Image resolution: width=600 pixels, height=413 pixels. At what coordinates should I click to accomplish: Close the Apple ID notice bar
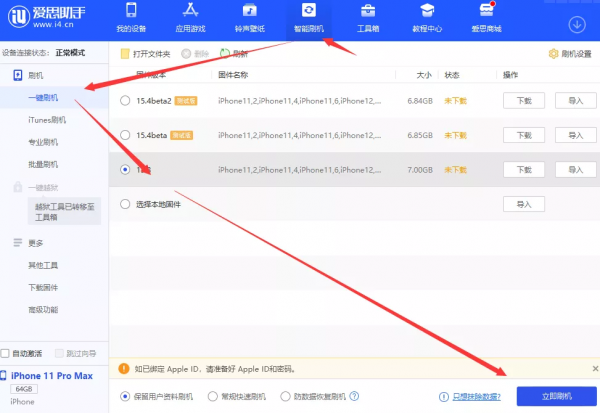pyautogui.click(x=595, y=369)
